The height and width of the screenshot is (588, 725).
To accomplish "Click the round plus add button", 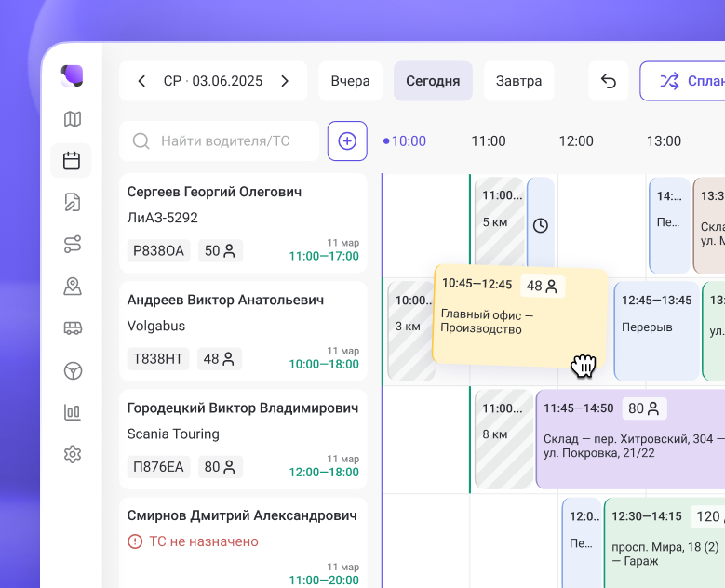I will [347, 140].
